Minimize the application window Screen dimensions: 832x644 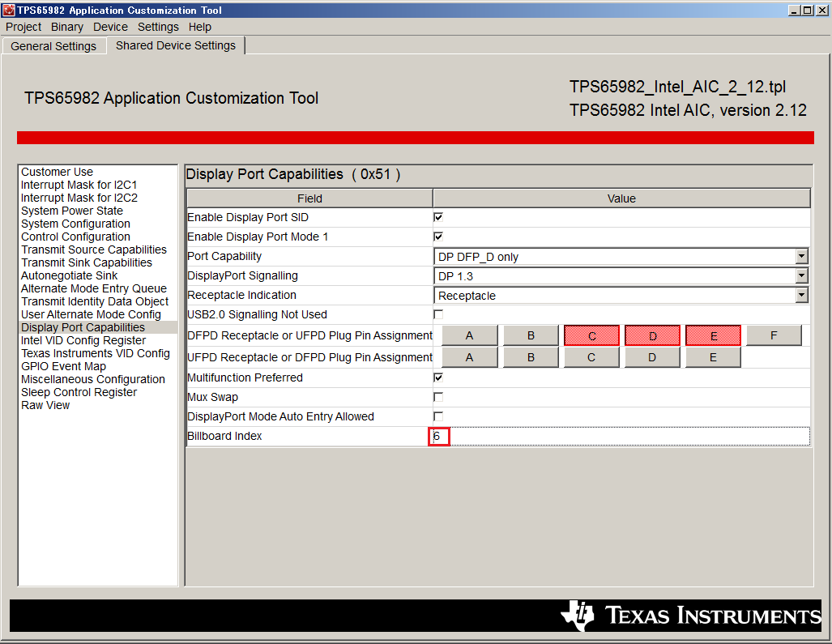click(x=794, y=10)
